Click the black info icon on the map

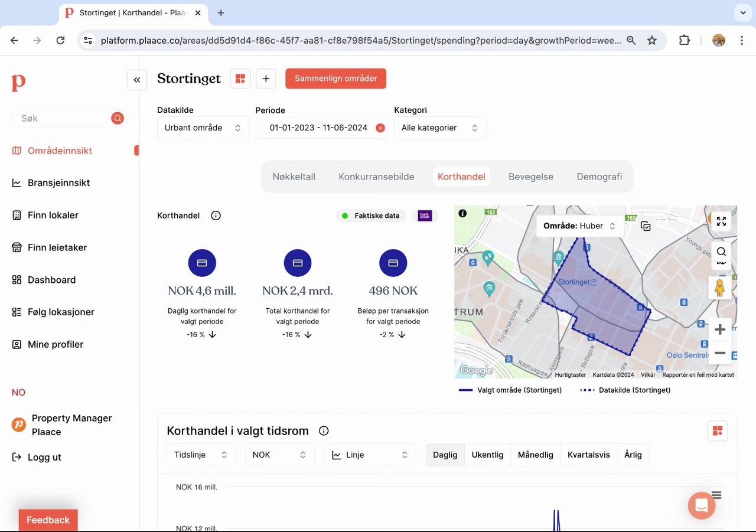click(x=462, y=213)
